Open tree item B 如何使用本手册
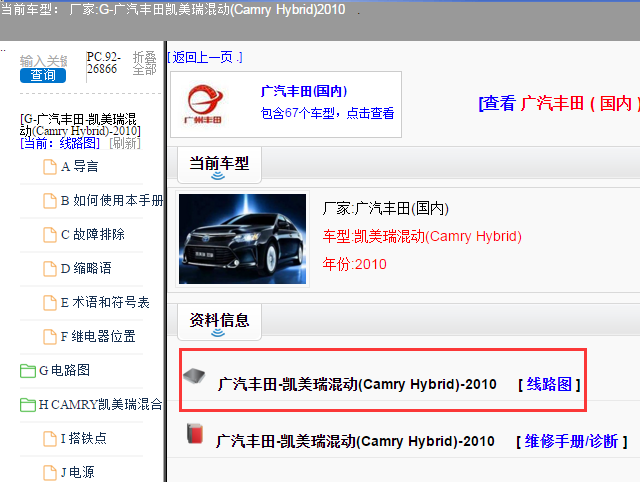The height and width of the screenshot is (482, 640). (x=112, y=200)
